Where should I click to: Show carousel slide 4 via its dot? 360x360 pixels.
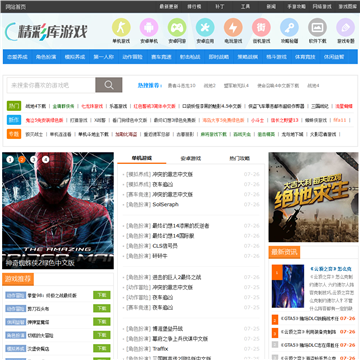pyautogui.click(x=45, y=160)
